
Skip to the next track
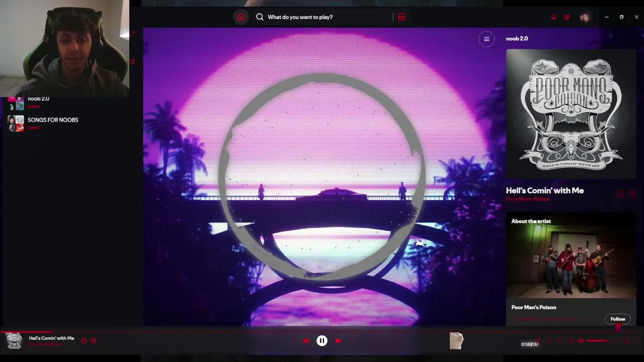coord(338,341)
